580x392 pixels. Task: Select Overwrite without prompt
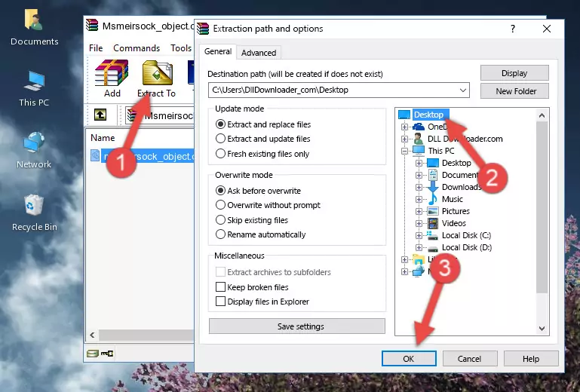click(x=268, y=205)
